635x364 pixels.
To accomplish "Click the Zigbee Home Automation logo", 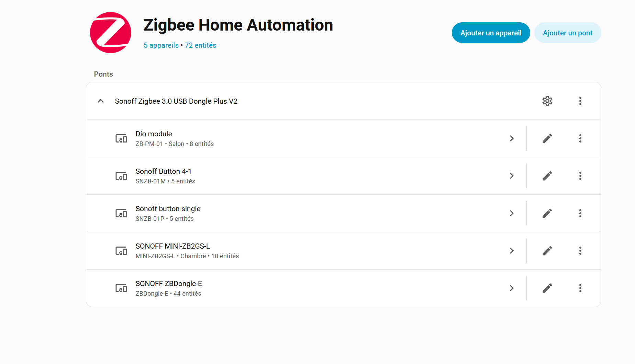I will pos(111,33).
